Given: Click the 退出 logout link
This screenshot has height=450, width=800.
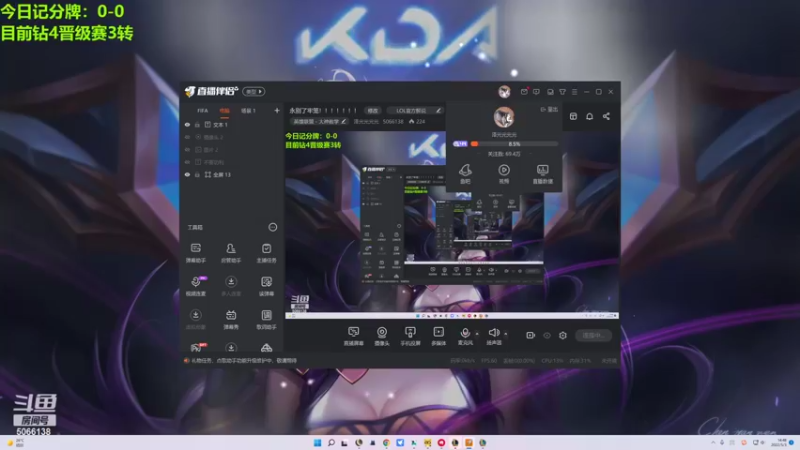Looking at the screenshot, I should pos(549,109).
